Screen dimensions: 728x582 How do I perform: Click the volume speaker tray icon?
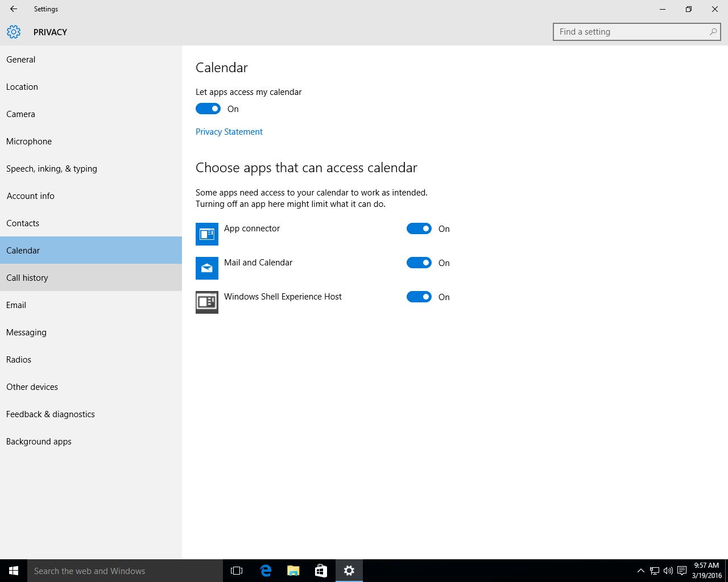tap(668, 571)
